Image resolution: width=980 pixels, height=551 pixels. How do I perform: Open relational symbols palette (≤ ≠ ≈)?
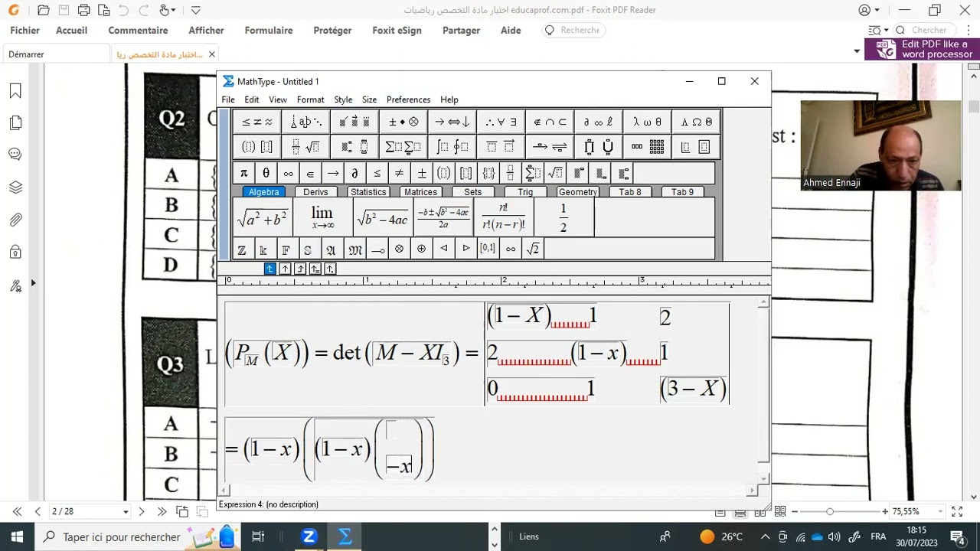(256, 122)
